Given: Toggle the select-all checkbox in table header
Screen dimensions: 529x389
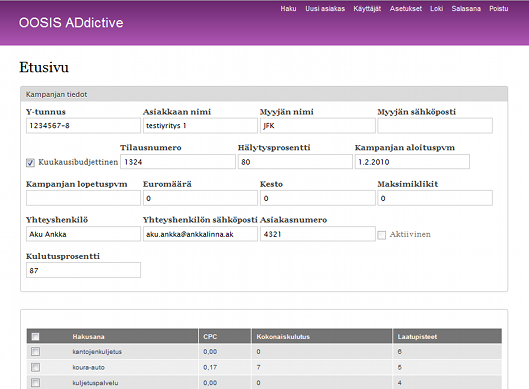Looking at the screenshot, I should click(35, 336).
